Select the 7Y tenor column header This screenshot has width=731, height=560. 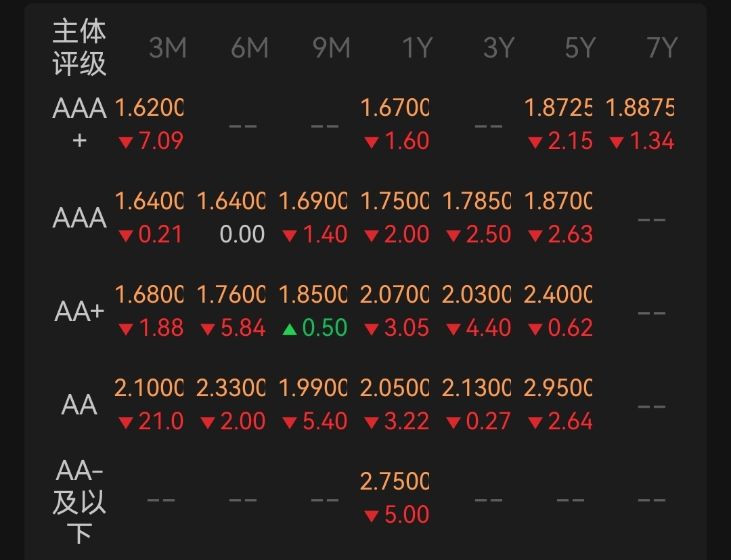point(662,47)
